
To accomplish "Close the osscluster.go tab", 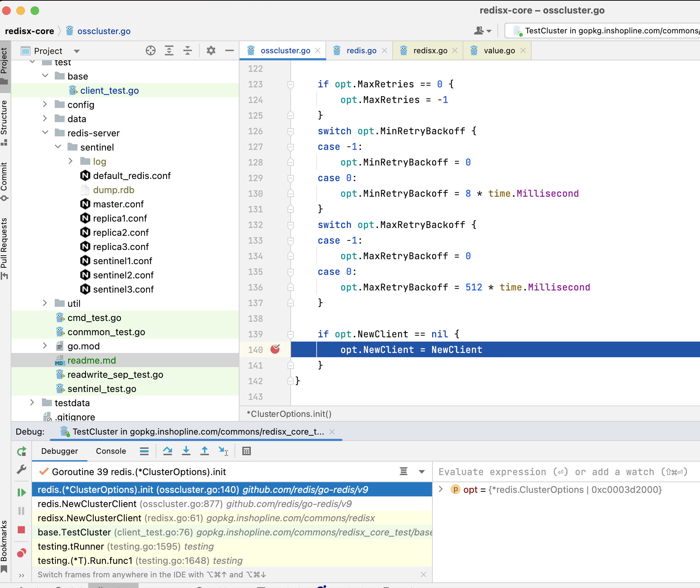I will 318,50.
